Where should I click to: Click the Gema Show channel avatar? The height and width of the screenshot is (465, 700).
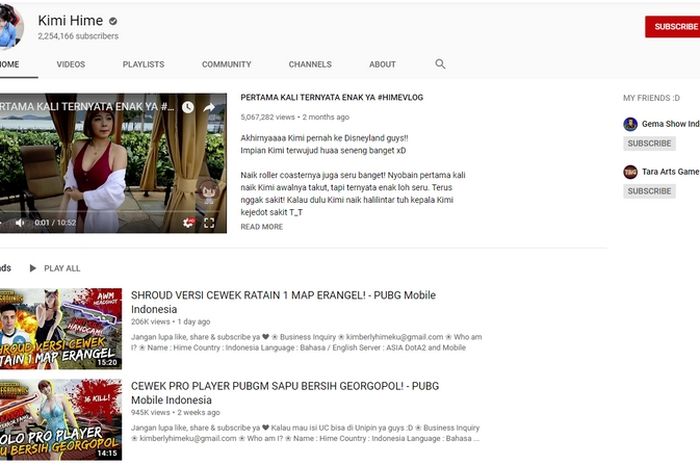630,124
